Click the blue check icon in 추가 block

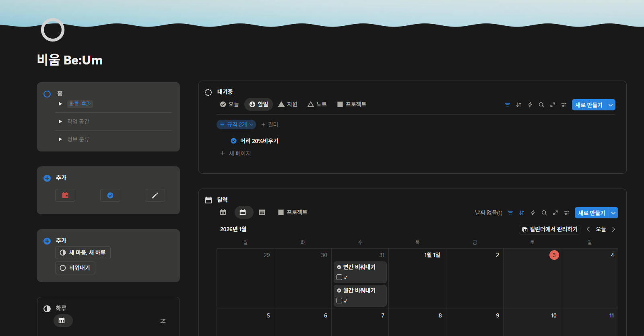tap(110, 195)
